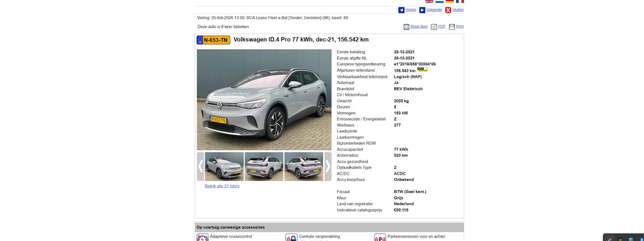Viewport: 644px width, 241px height.
Task: Click the NAP logo next to mileage
Action: pos(422,70)
